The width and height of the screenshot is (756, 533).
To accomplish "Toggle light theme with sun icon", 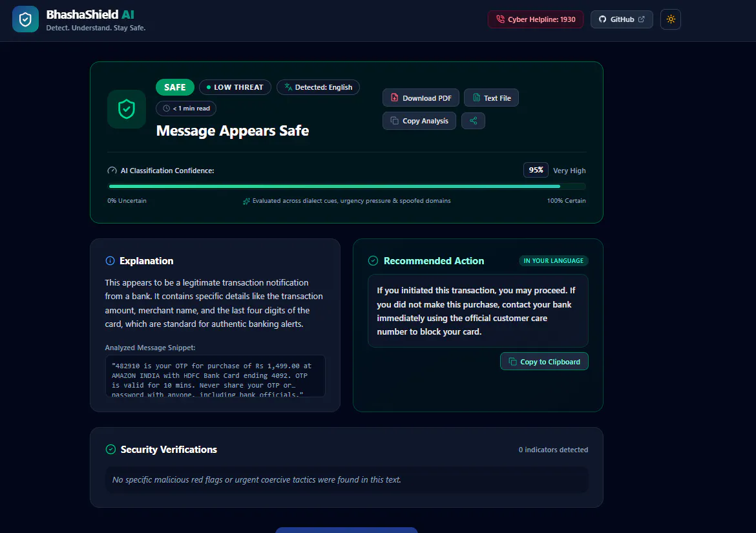I will (670, 19).
